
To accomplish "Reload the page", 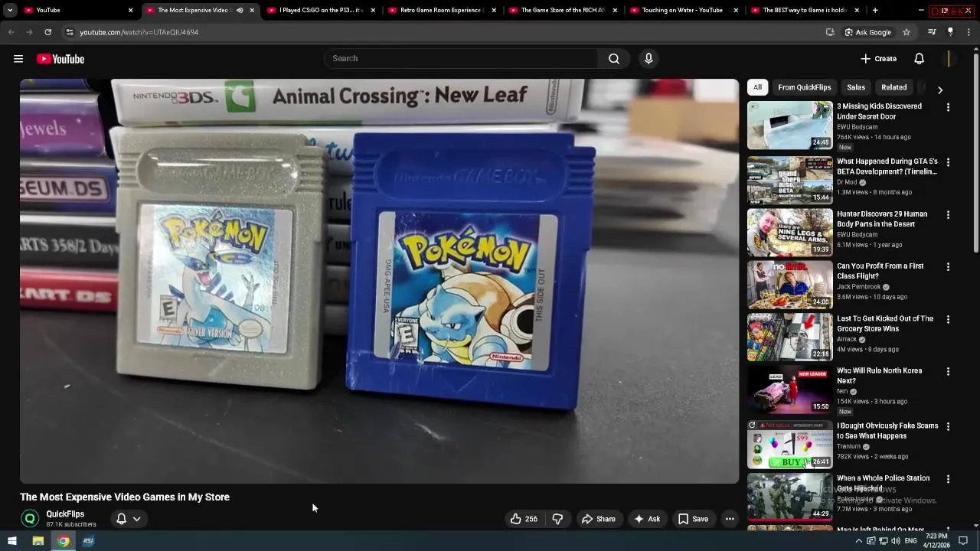I will pyautogui.click(x=47, y=32).
